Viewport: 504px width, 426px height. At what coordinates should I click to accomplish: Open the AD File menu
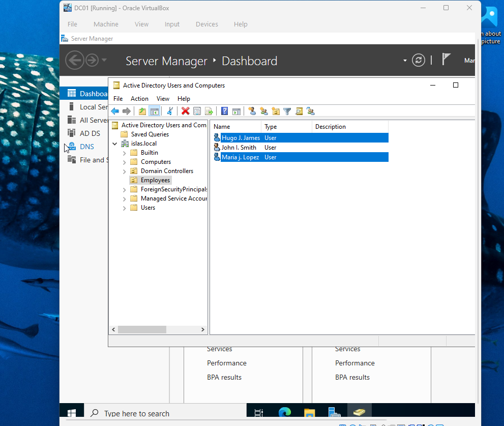(x=118, y=99)
